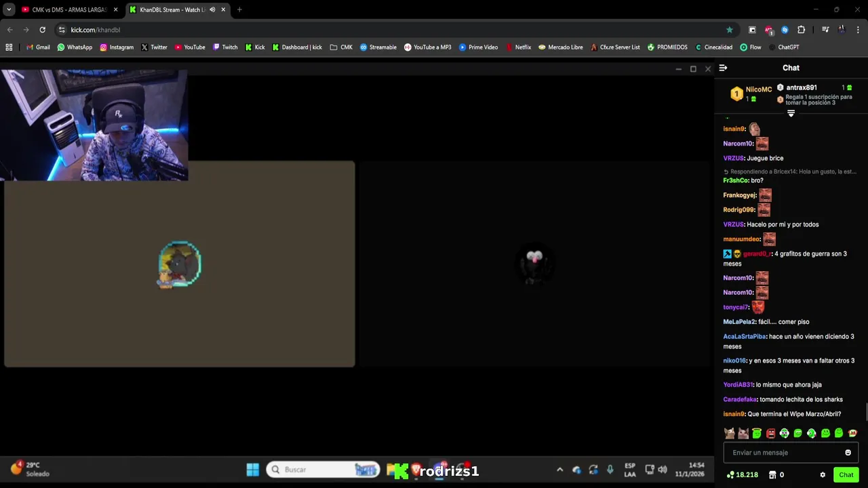Collapse the gift leaderboard expander arrow
Viewport: 868px width, 488px height.
[791, 114]
